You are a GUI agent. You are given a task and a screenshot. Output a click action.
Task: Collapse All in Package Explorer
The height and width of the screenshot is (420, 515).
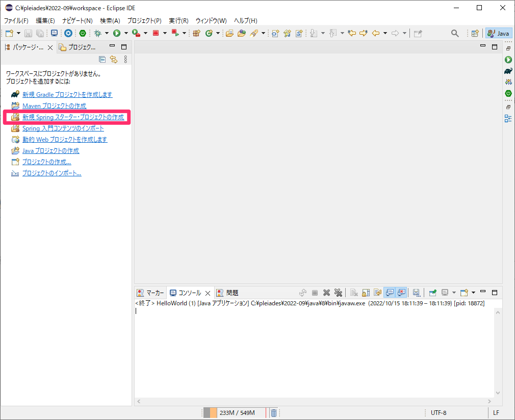(102, 60)
